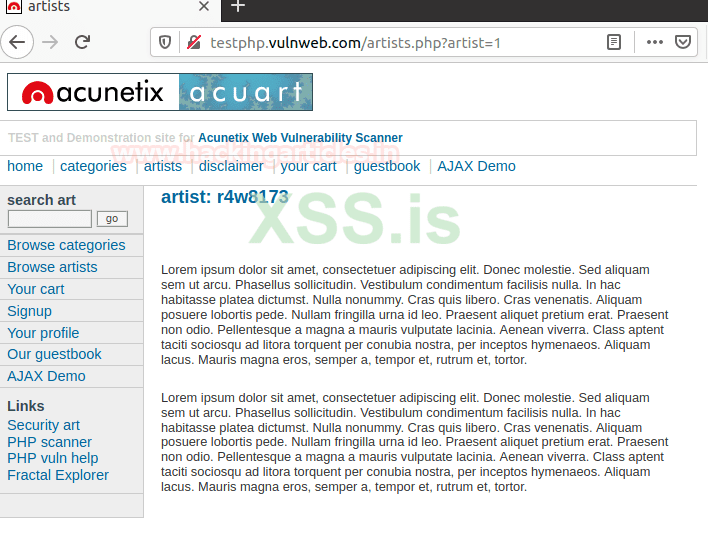
Task: Reload the page with the refresh icon
Action: pos(83,42)
